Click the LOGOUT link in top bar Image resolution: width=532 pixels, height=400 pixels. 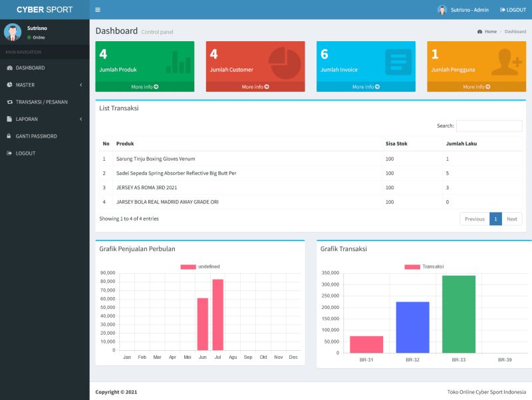(x=513, y=10)
